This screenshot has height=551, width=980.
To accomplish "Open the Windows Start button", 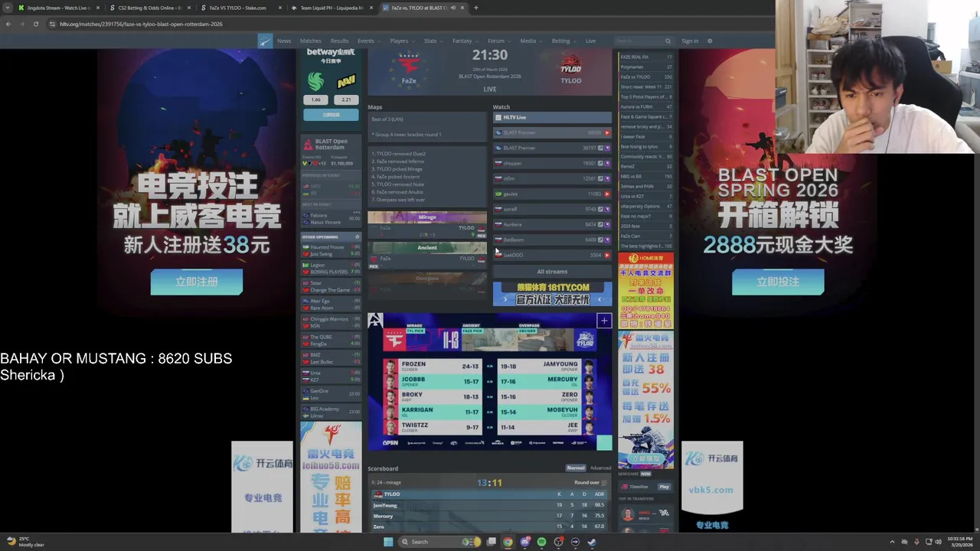I will (388, 542).
